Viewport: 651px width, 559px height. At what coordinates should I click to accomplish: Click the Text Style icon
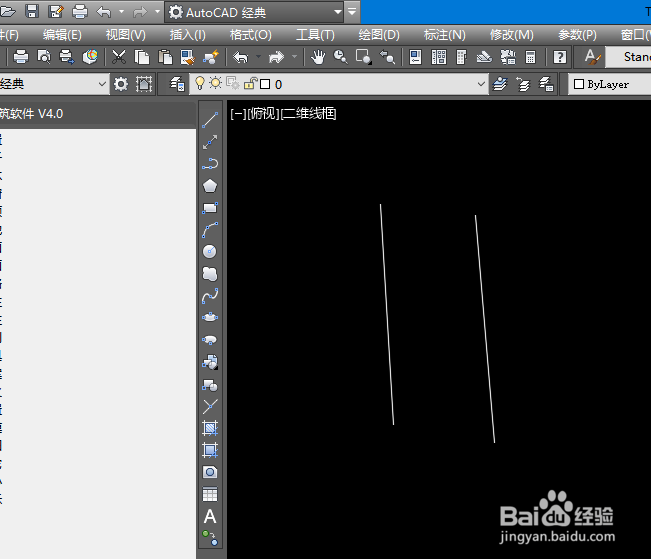point(592,57)
